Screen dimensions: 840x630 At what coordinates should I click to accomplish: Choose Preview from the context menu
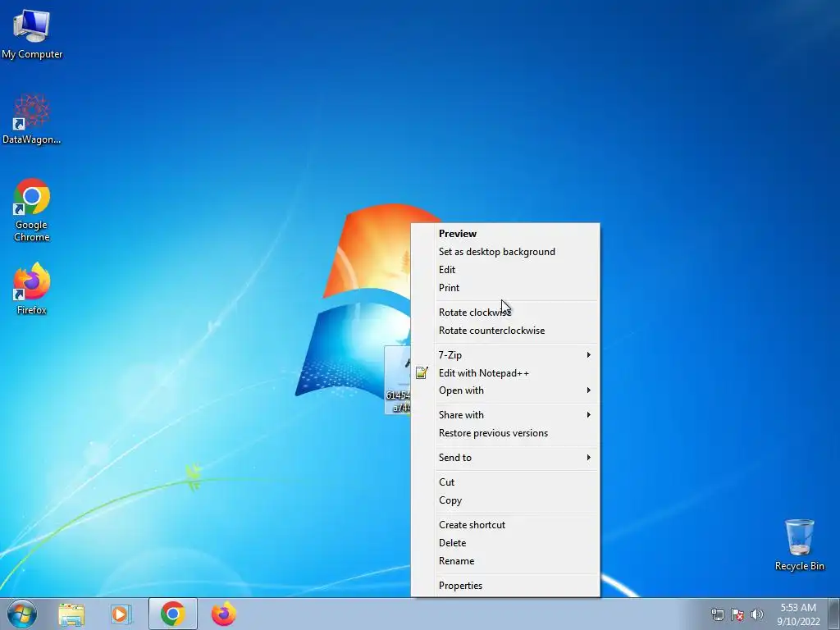(505, 234)
